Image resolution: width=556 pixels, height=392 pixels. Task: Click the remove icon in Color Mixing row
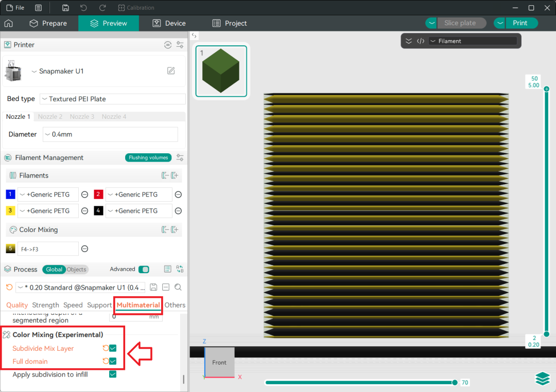[x=165, y=229]
